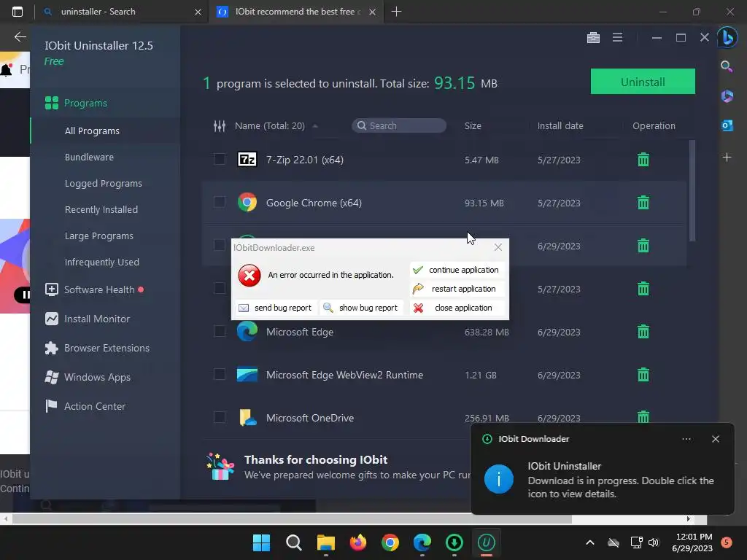Screen dimensions: 747x560
Task: Click the green Uninstall button
Action: [643, 82]
